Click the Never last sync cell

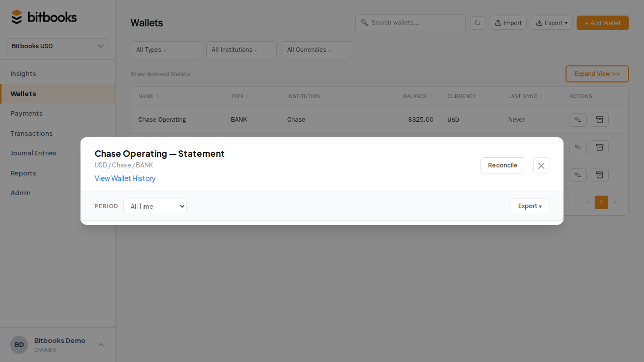[516, 120]
